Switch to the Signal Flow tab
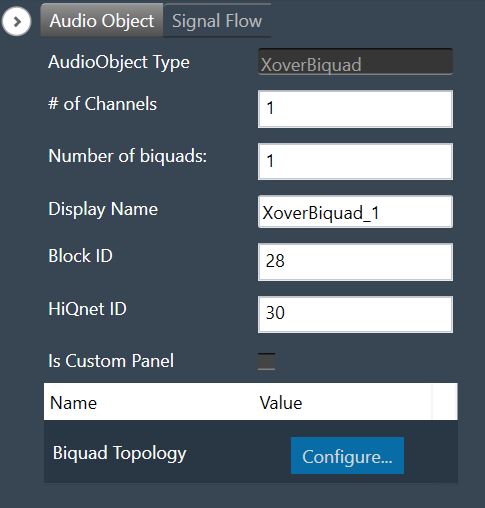This screenshot has height=508, width=485. (x=217, y=21)
